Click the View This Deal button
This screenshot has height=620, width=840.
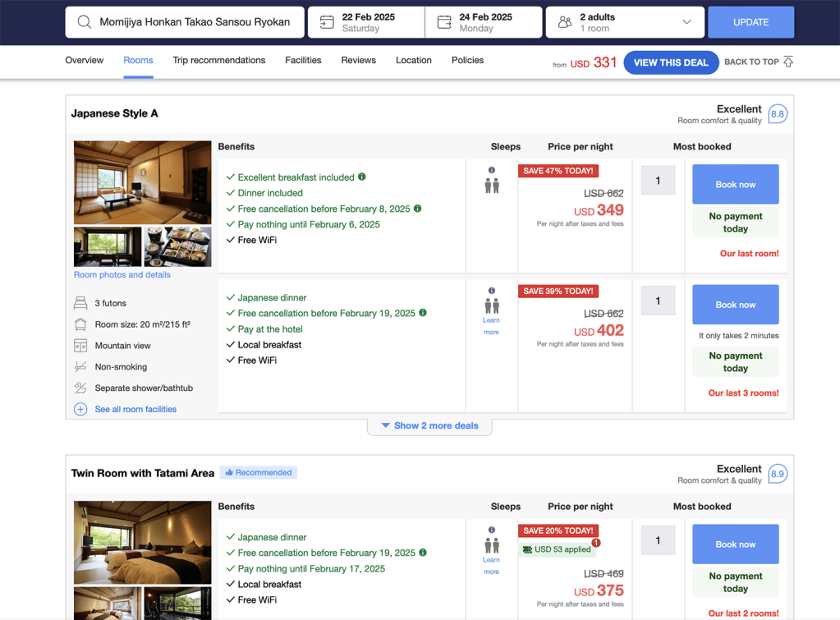(670, 62)
